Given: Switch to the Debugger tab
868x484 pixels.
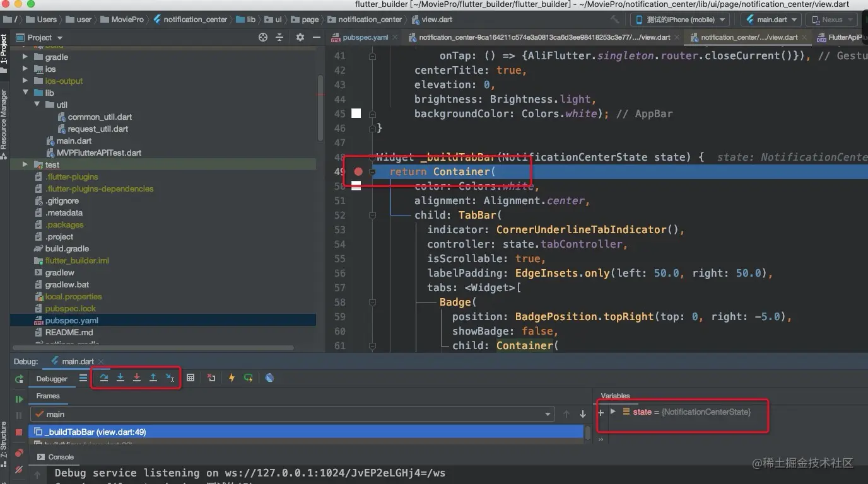Looking at the screenshot, I should (52, 379).
